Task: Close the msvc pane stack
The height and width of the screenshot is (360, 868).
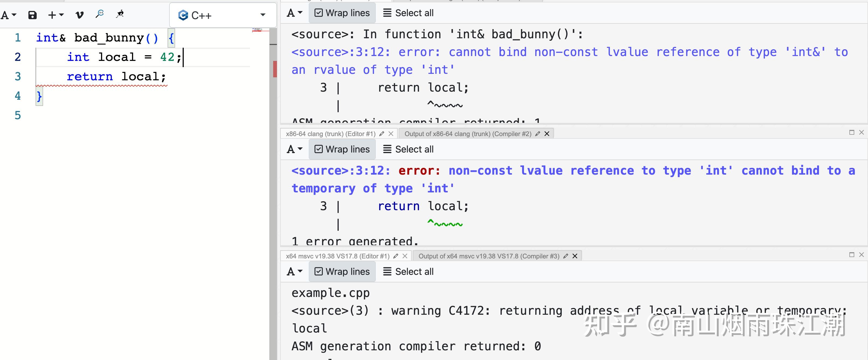Action: (862, 255)
